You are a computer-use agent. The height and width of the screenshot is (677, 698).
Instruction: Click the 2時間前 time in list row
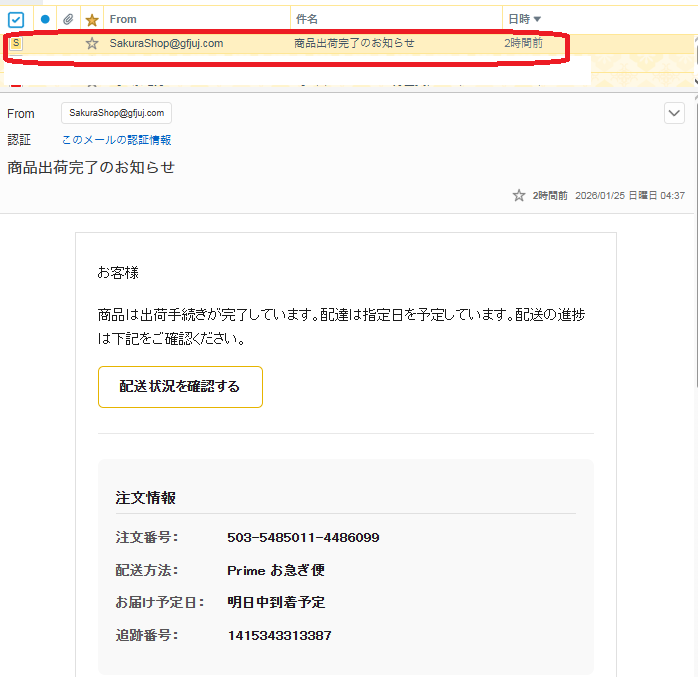tap(524, 43)
